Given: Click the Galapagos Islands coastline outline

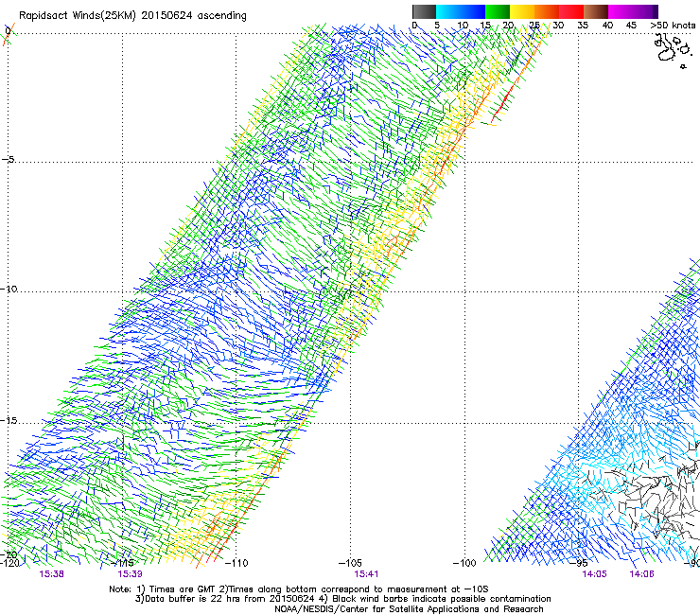Looking at the screenshot, I should click(672, 50).
